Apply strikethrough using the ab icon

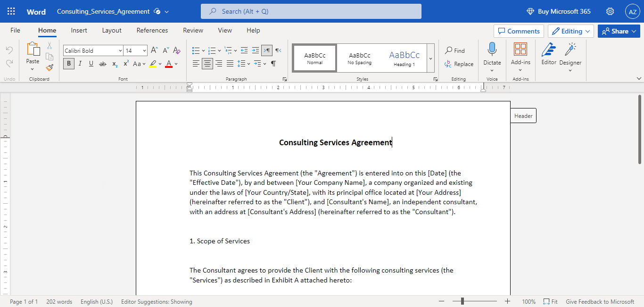click(103, 64)
